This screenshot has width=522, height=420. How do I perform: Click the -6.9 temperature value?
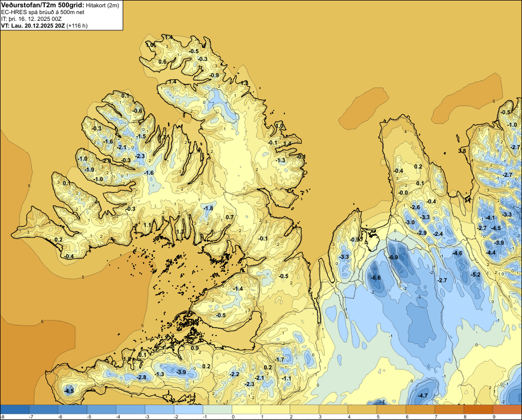coord(393,258)
